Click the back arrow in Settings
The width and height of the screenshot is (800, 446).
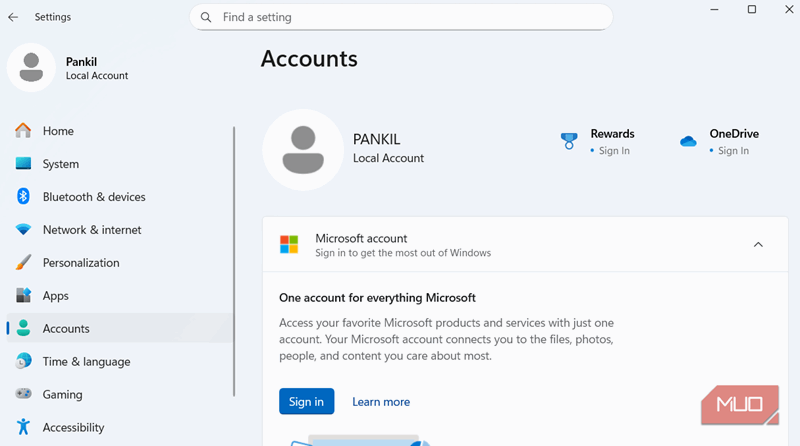tap(13, 17)
